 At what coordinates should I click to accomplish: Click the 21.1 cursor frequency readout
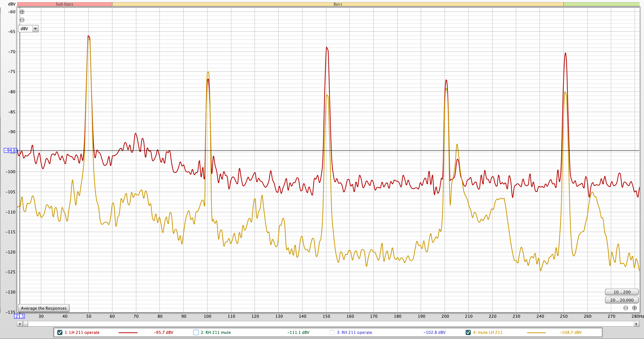[x=19, y=316]
